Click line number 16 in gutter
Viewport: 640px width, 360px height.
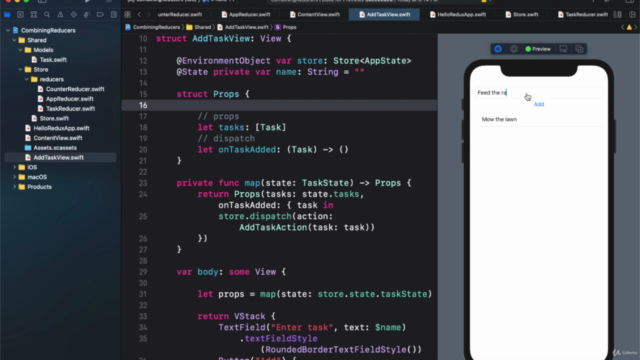[143, 105]
